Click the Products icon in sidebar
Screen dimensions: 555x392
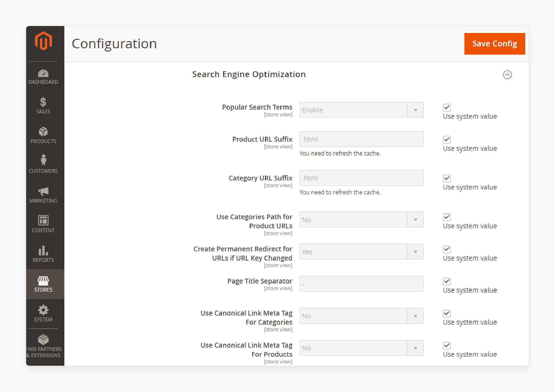(x=43, y=132)
